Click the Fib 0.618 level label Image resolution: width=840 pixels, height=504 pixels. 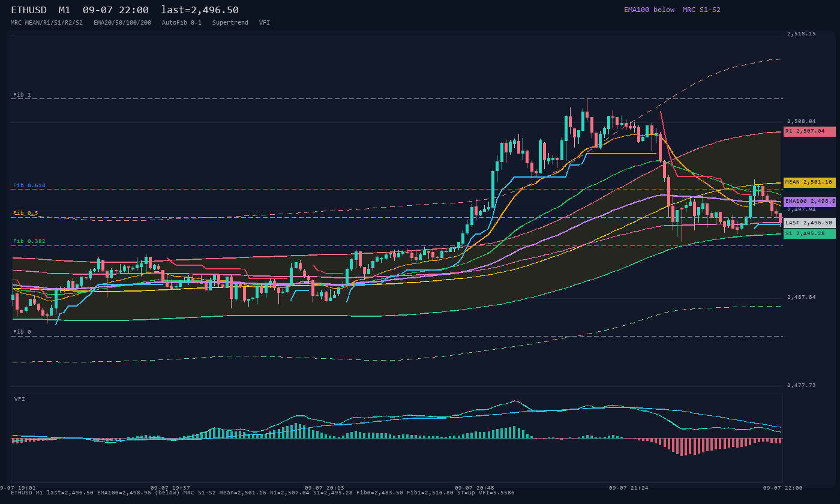pos(29,185)
